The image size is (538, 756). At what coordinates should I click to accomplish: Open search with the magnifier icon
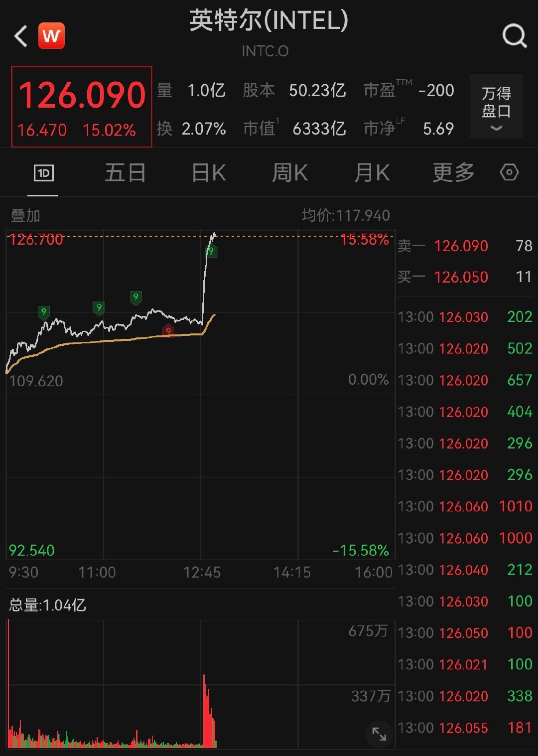[x=515, y=36]
